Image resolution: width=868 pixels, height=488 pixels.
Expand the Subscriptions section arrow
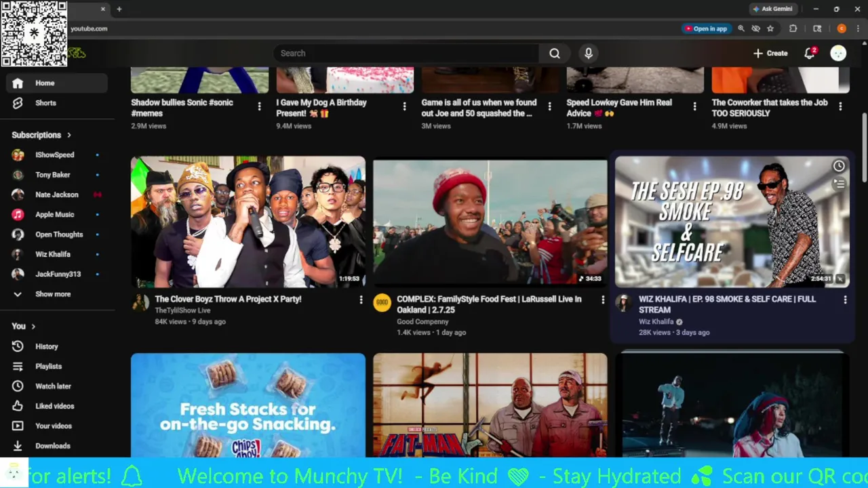click(x=68, y=135)
